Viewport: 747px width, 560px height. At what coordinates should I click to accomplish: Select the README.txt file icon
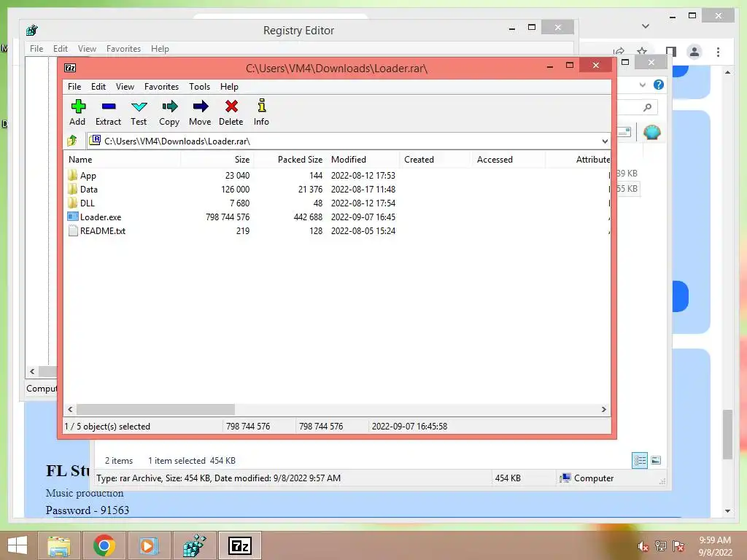73,230
